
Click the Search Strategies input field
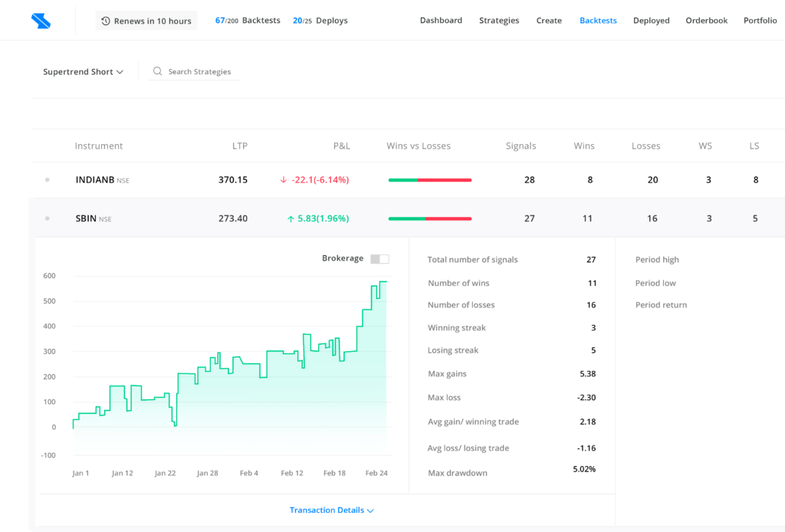click(199, 72)
